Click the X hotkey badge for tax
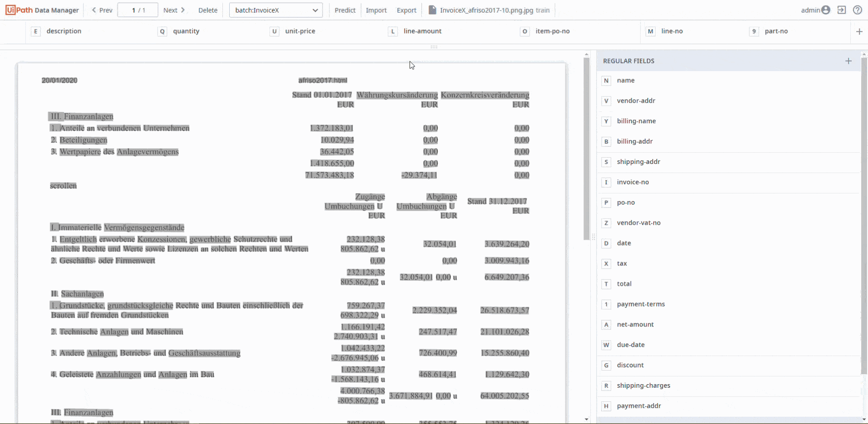This screenshot has height=424, width=868. point(606,264)
